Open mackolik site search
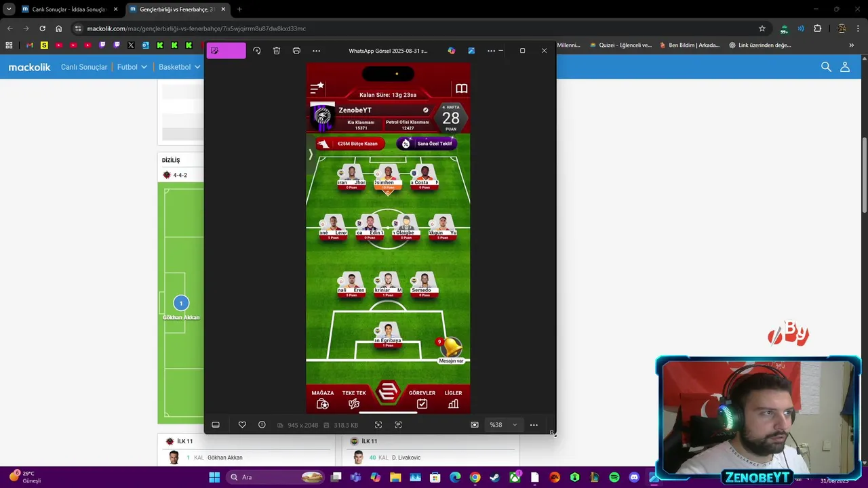This screenshot has height=488, width=868. [x=826, y=67]
